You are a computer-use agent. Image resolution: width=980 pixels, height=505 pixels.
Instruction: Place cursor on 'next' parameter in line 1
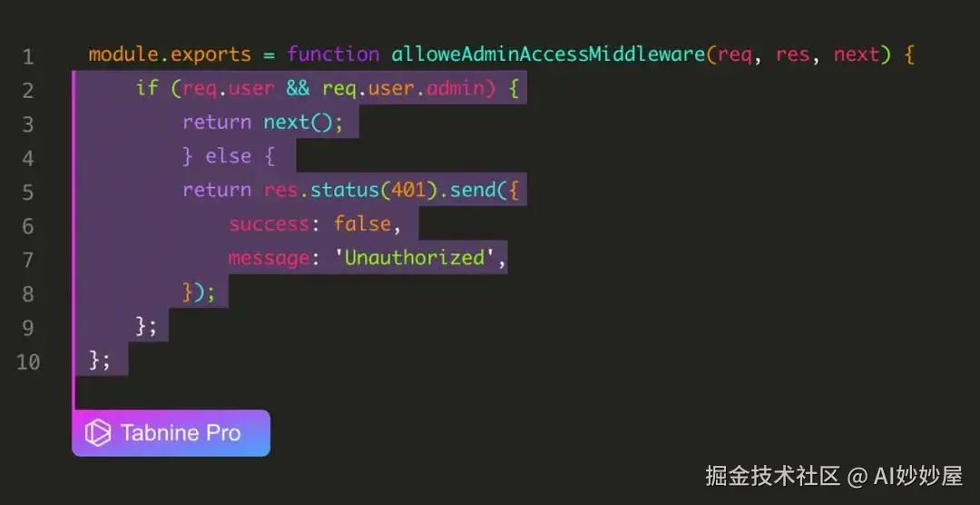857,55
